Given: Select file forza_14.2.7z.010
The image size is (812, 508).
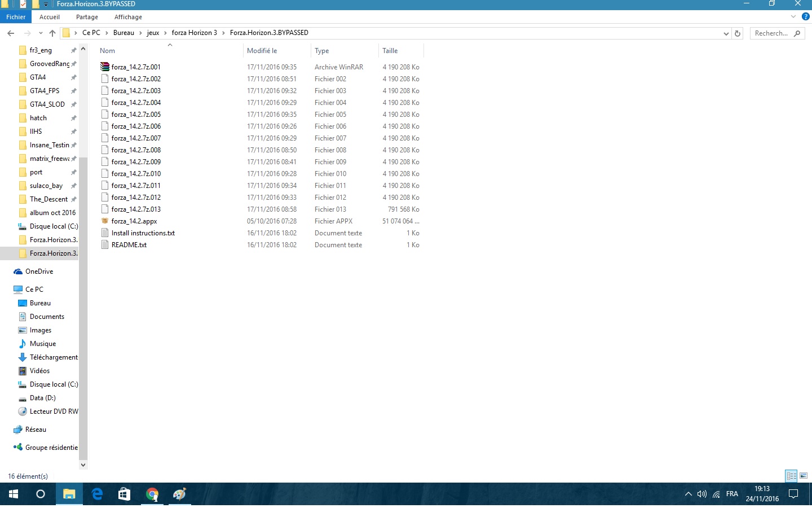Looking at the screenshot, I should click(x=136, y=174).
